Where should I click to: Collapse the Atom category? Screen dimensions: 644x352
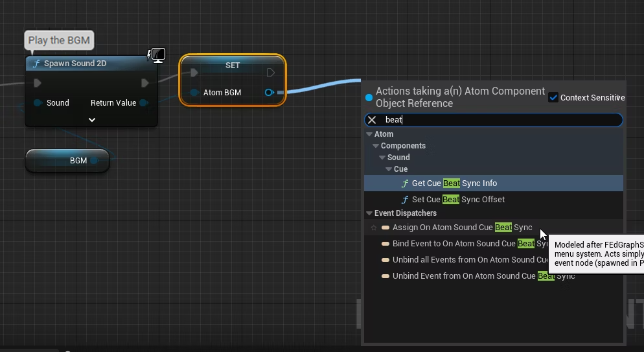click(x=369, y=134)
